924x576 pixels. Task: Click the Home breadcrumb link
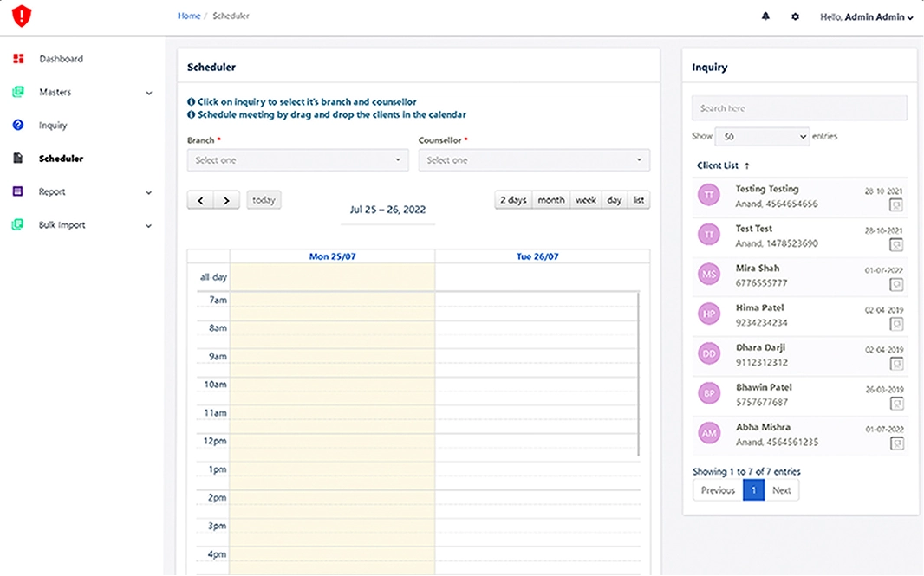tap(189, 16)
